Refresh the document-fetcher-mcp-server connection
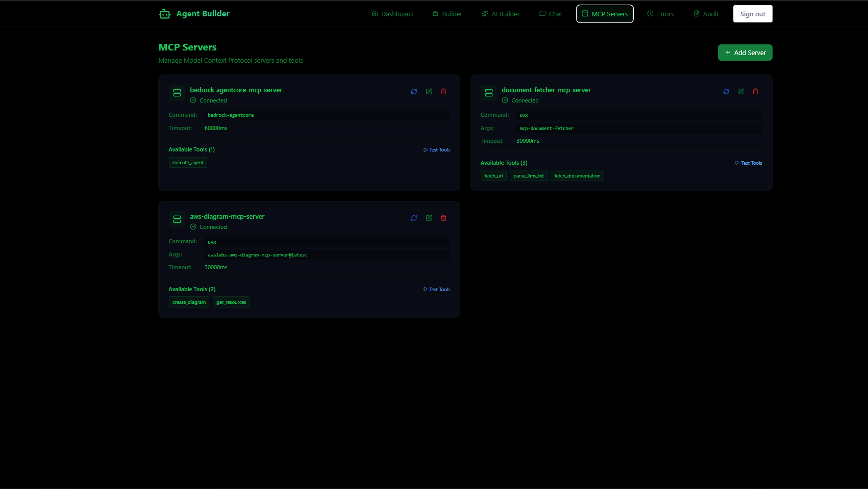Viewport: 868px width, 489px height. tap(726, 92)
